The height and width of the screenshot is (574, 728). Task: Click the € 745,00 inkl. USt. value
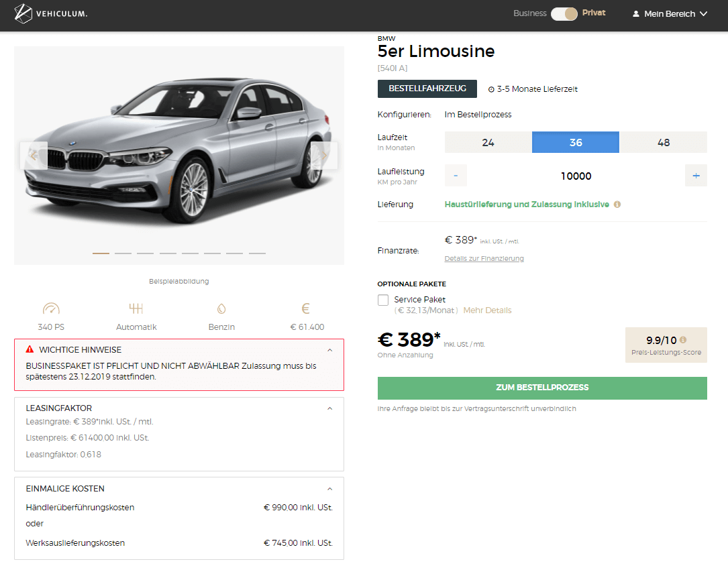point(298,543)
